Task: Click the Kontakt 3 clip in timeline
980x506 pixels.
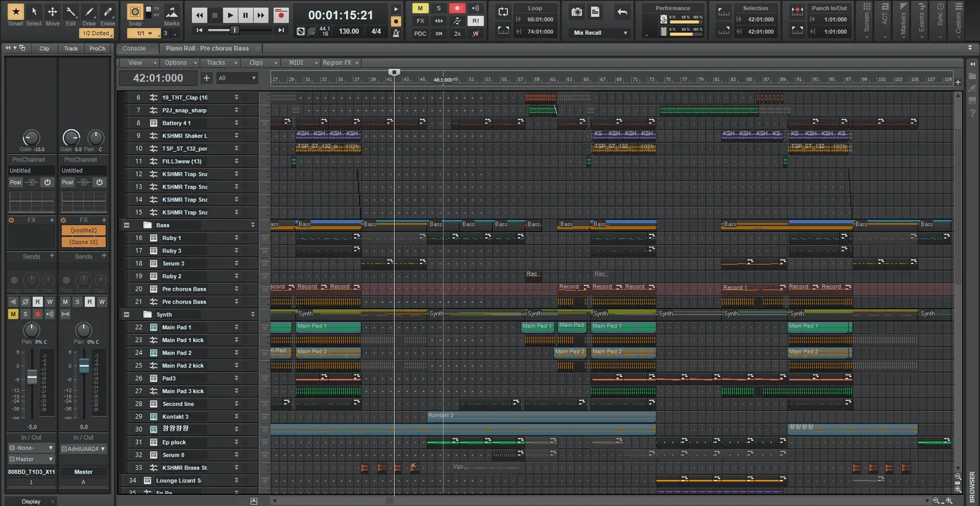Action: tap(541, 415)
